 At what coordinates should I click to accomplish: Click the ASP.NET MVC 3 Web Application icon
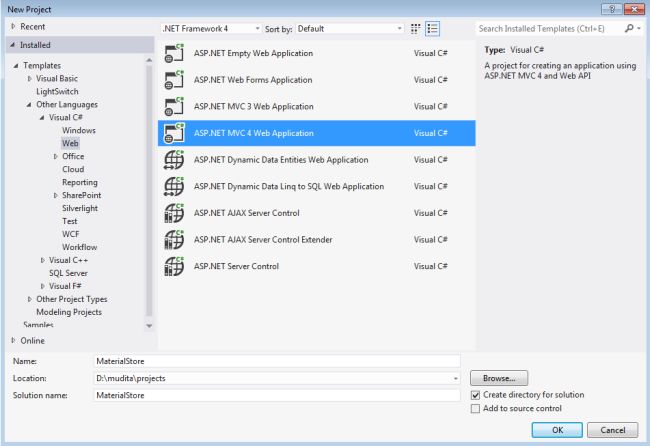(174, 107)
